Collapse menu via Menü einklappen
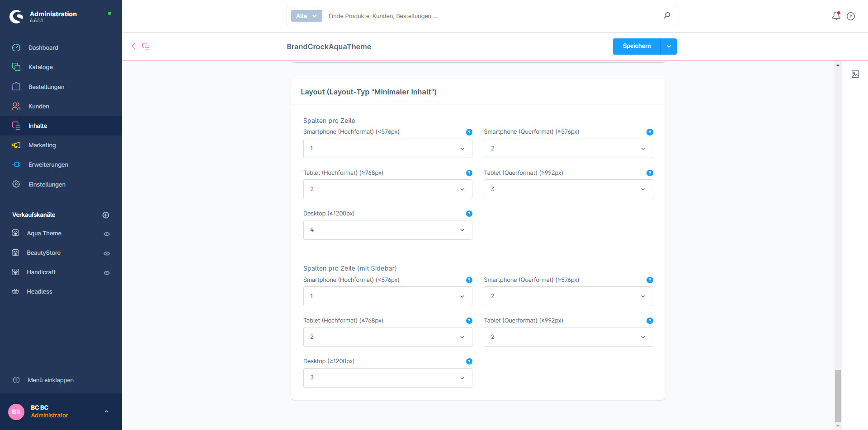868x430 pixels. (x=50, y=380)
